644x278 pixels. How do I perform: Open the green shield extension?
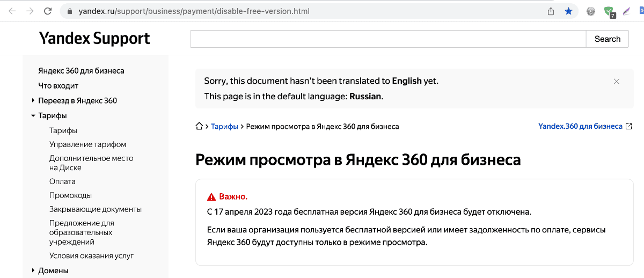pos(609,11)
